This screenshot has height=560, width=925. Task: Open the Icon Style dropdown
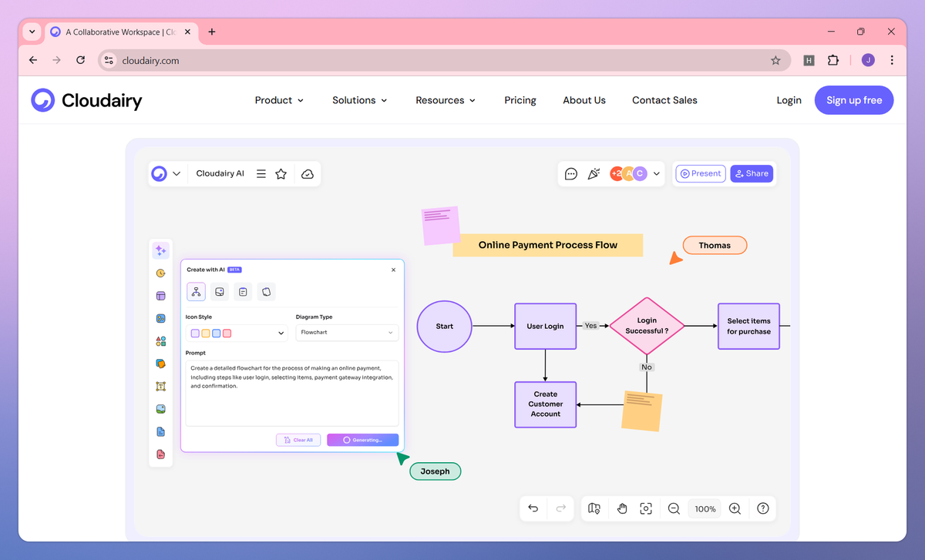237,333
